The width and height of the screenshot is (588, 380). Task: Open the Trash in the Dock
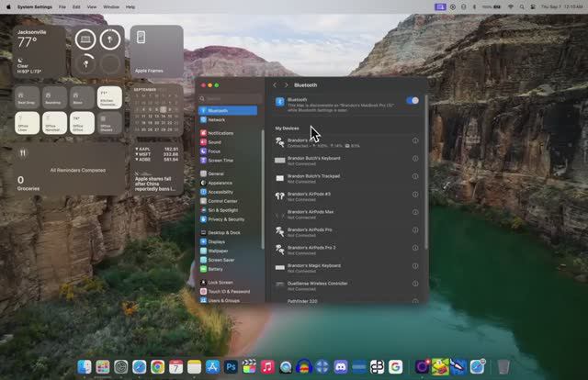[x=503, y=367]
